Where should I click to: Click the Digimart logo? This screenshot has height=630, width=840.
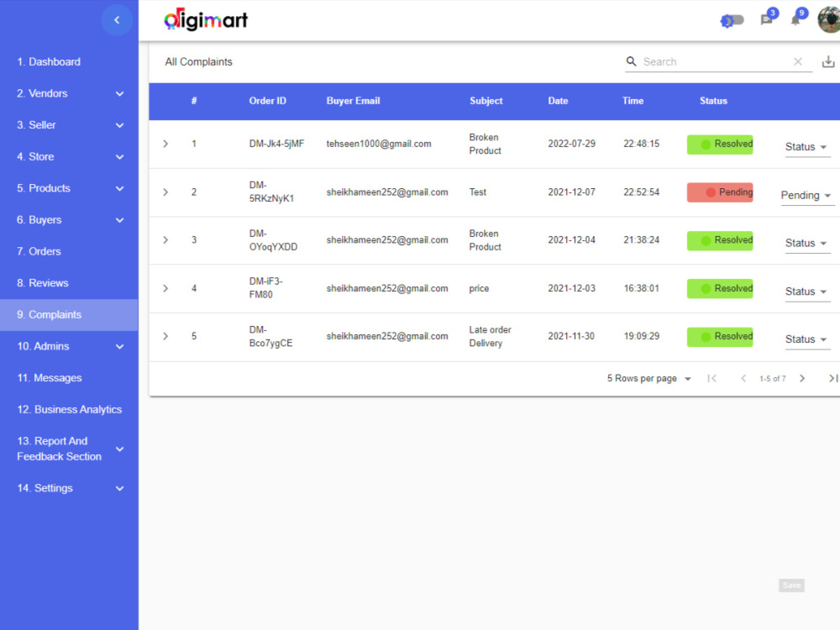(206, 20)
